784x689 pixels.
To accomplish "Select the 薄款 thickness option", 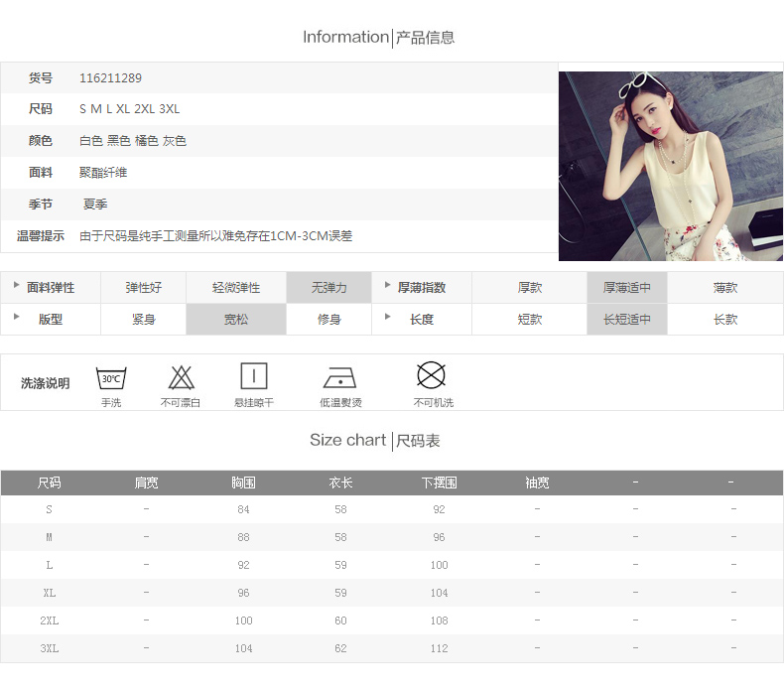I will (x=725, y=288).
